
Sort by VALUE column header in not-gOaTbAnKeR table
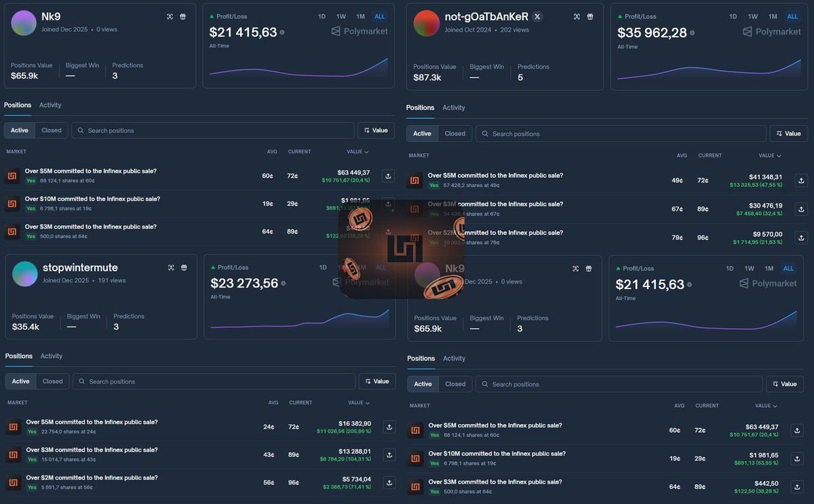click(769, 155)
